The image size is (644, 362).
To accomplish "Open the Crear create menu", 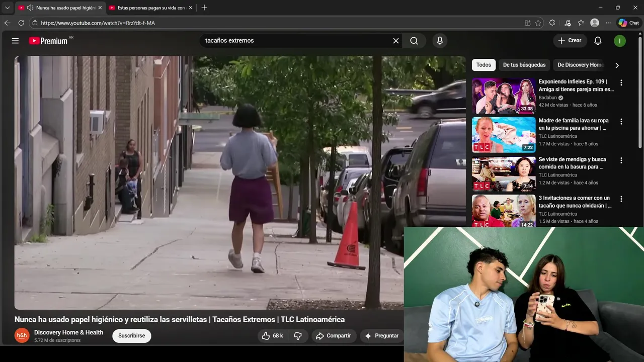I will (570, 41).
